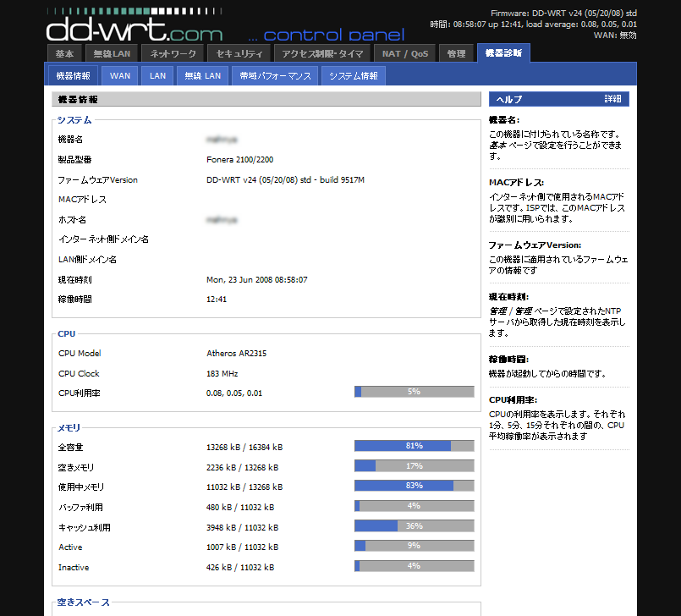681x616 pixels.
Task: Click the CPU利用率 5% usage bar
Action: 414,392
